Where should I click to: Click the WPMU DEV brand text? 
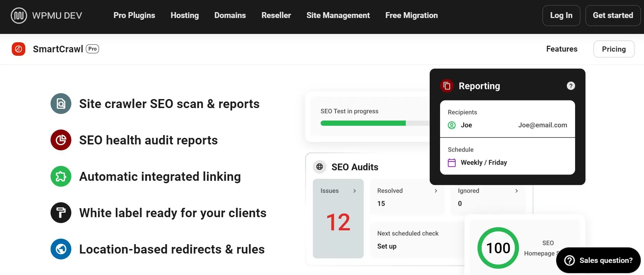[x=57, y=16]
